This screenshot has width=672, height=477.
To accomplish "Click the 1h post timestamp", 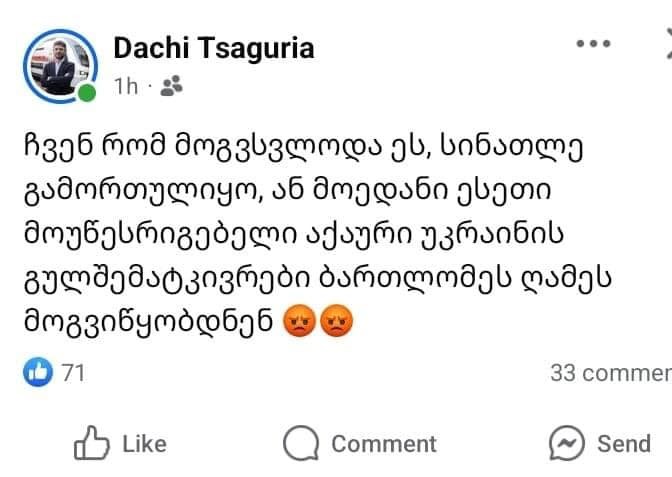I will [x=126, y=87].
